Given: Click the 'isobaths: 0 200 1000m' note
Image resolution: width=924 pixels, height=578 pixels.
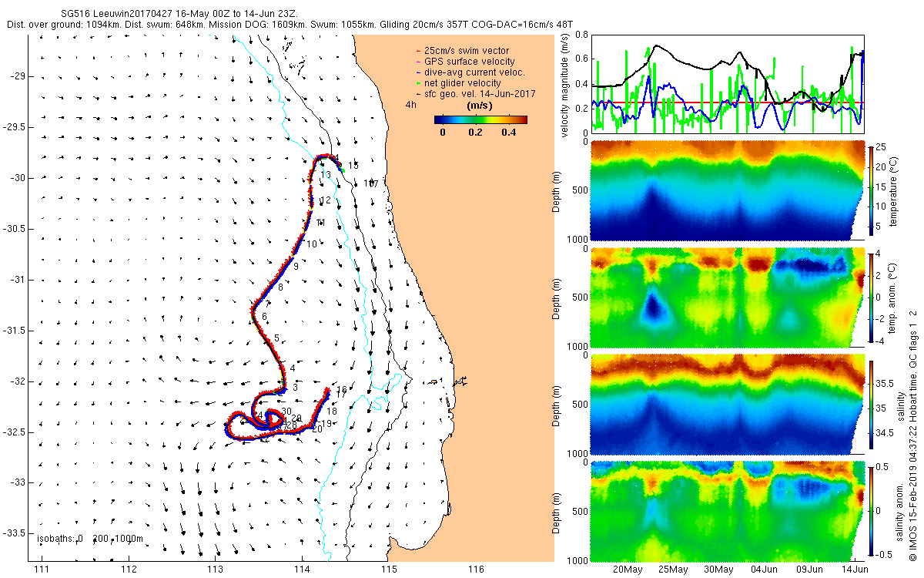Looking at the screenshot, I should (x=90, y=539).
